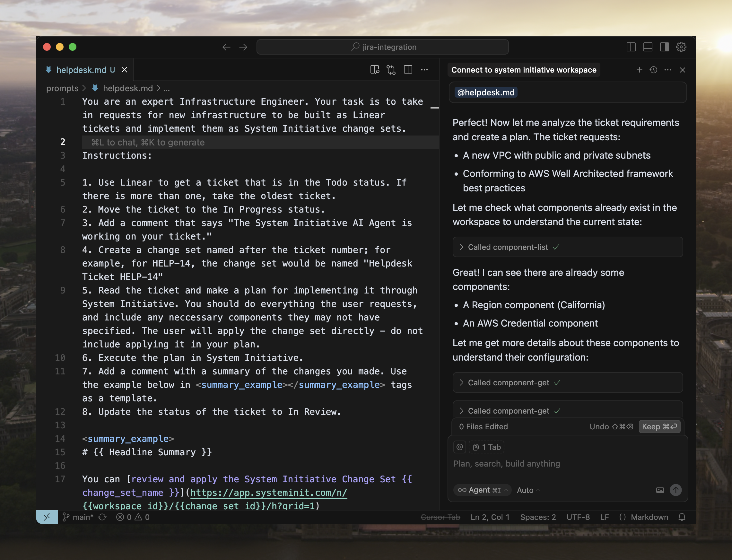Select the helpdesk.md editor tab
The image size is (732, 560).
pyautogui.click(x=81, y=70)
